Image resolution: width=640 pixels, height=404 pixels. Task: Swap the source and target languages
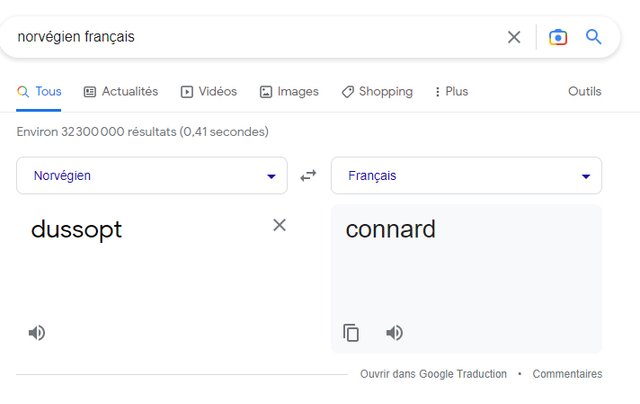point(308,175)
